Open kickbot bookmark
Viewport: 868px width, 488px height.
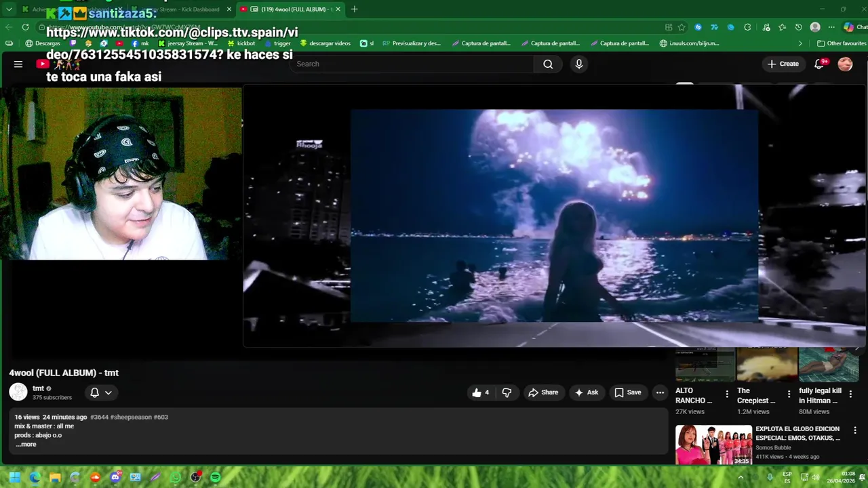(x=241, y=43)
